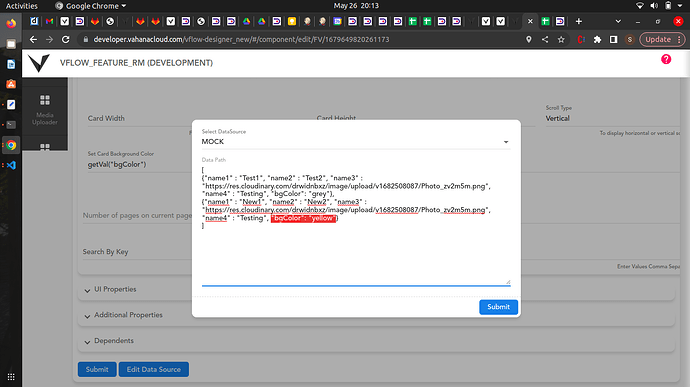Click the Edit Data Source button

[154, 369]
